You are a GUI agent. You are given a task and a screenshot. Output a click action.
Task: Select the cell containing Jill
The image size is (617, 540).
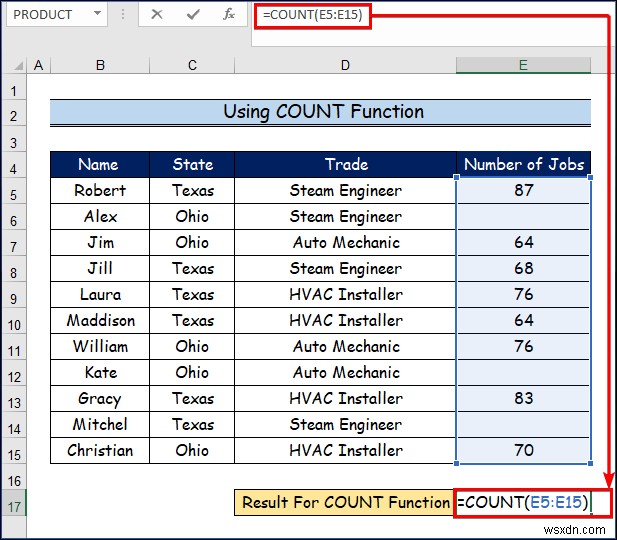(x=100, y=268)
